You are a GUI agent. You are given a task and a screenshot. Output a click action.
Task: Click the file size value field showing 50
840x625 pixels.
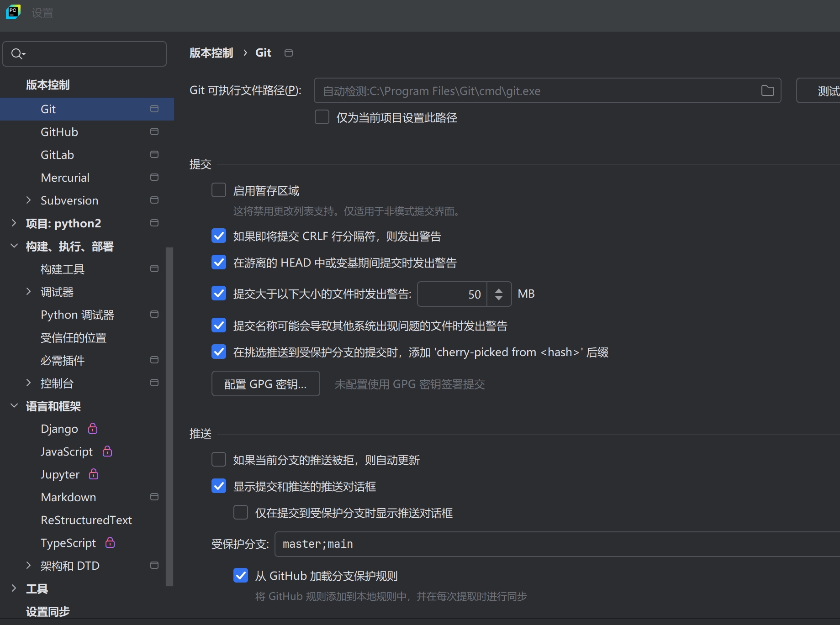click(x=452, y=294)
